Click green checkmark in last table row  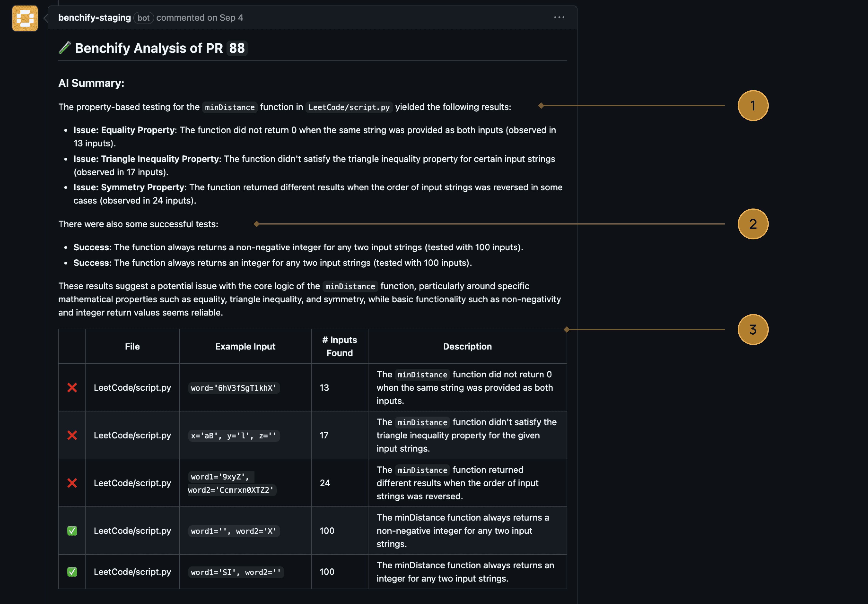click(72, 572)
